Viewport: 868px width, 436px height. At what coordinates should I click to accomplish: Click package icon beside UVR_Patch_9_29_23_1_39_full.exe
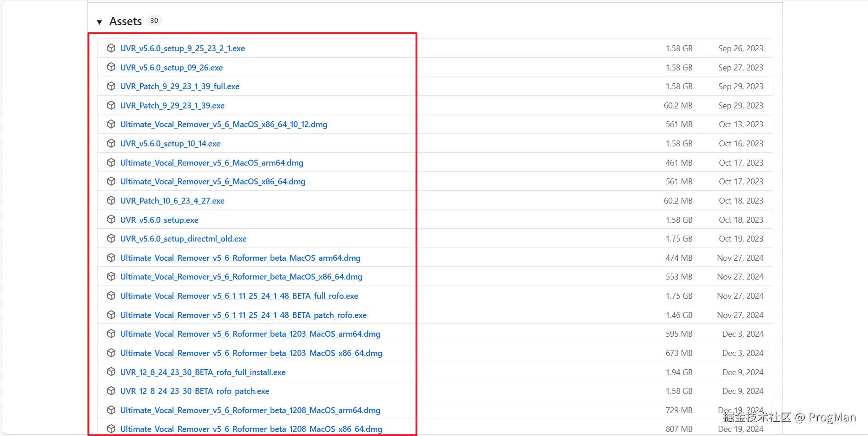(111, 86)
